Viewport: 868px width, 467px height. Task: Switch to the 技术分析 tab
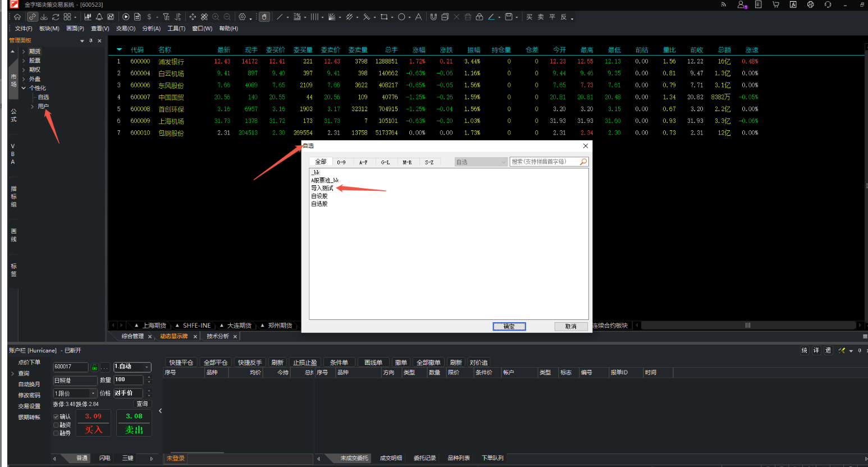(218, 336)
